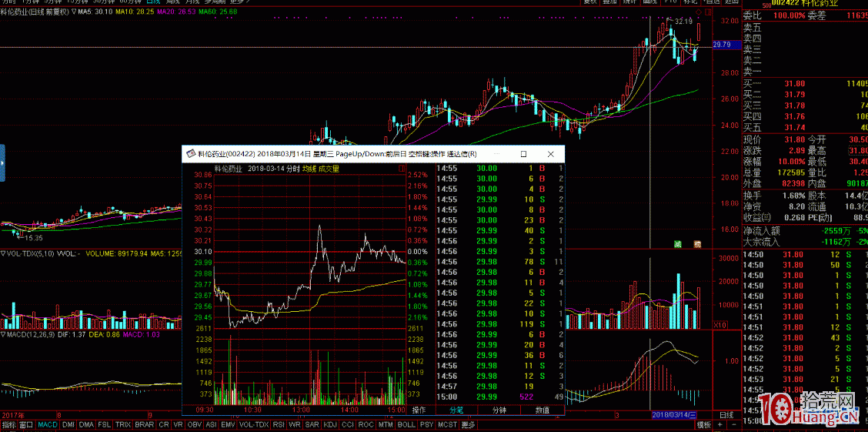868x432 pixels.
Task: Open the 窗口 tab at bottom
Action: point(27,425)
